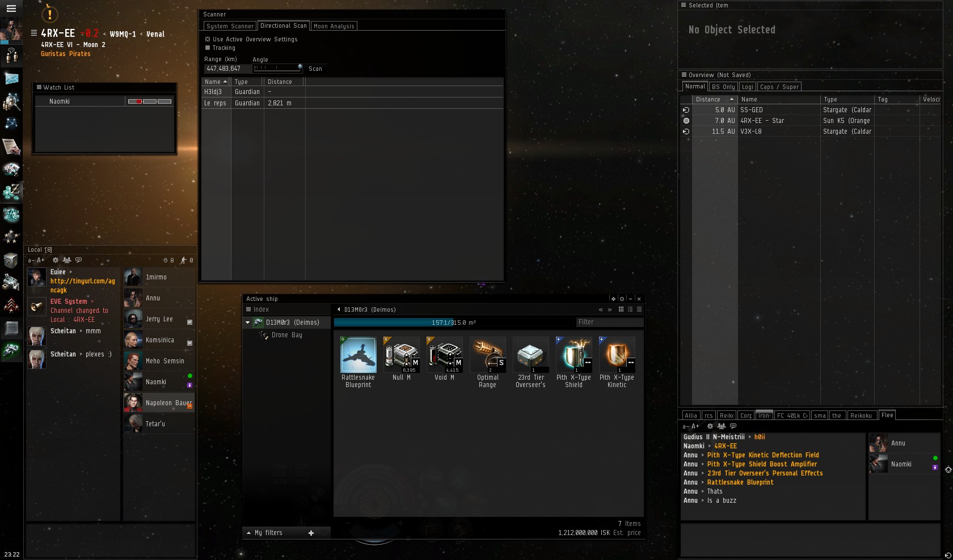Open the red chevron militia icon

point(11,306)
